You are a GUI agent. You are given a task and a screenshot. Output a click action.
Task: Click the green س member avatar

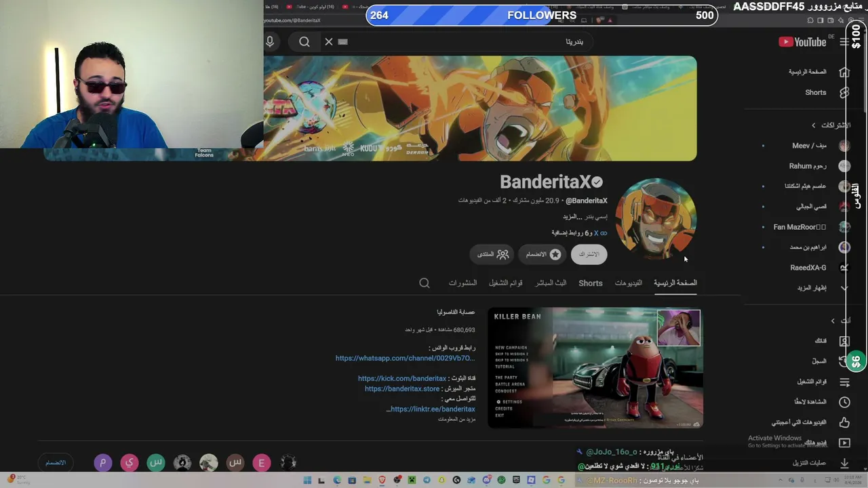156,463
